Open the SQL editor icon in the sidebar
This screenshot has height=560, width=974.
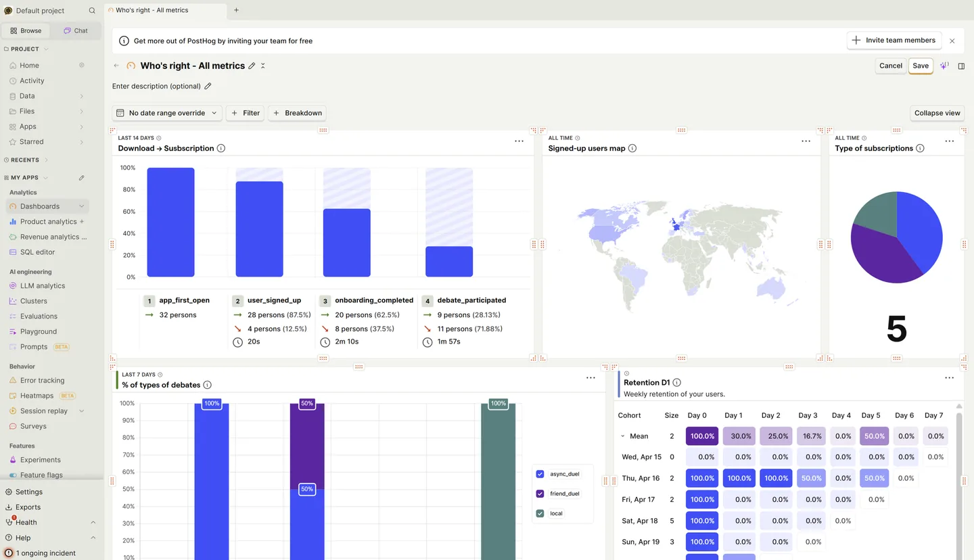coord(13,252)
